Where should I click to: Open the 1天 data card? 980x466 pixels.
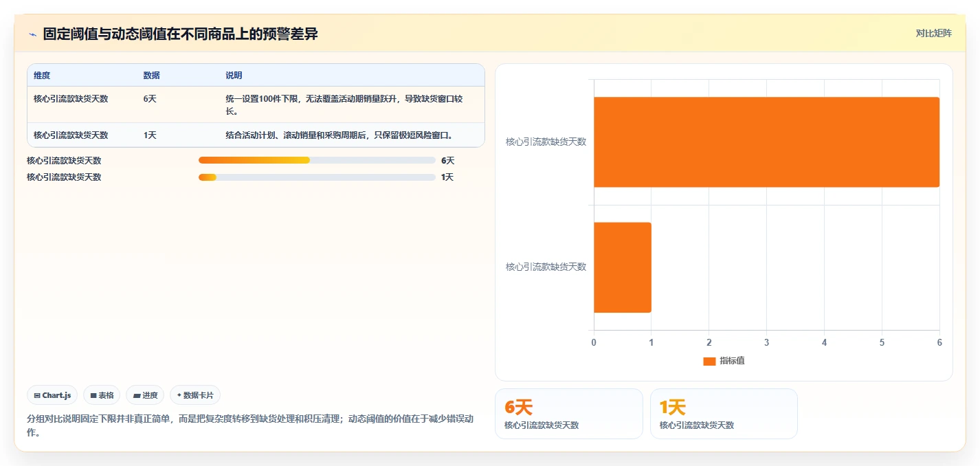[x=724, y=414]
